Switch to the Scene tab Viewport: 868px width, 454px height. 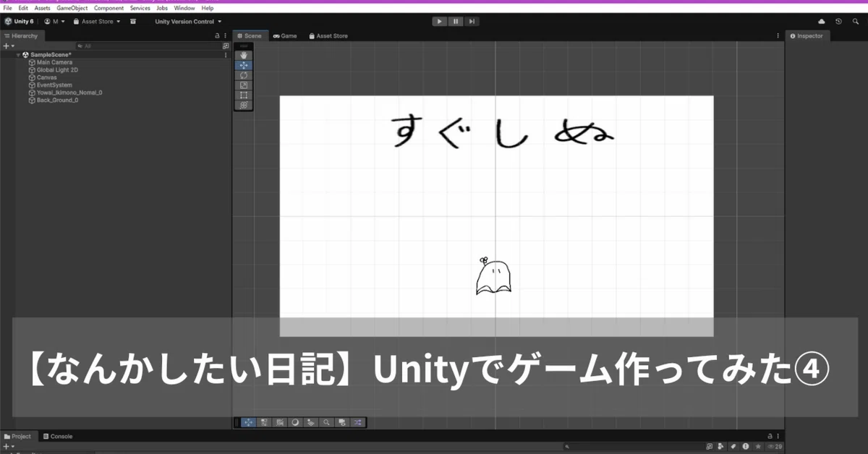coord(250,35)
